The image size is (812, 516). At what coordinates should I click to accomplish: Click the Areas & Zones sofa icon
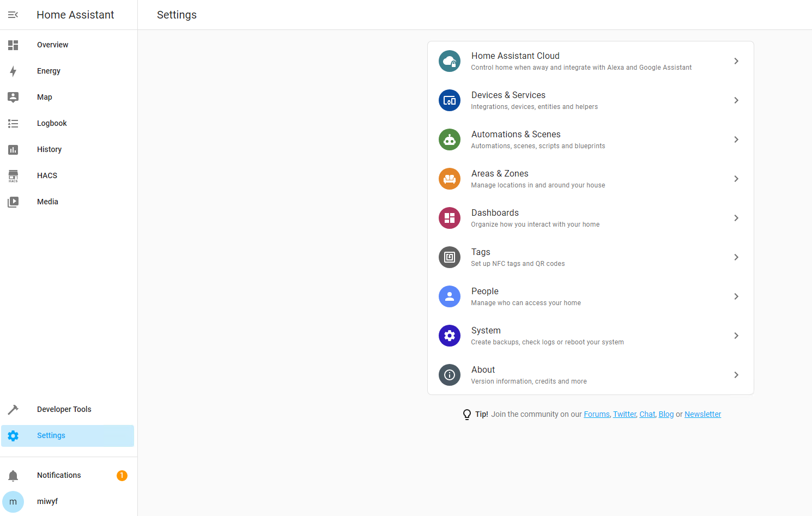(x=449, y=179)
